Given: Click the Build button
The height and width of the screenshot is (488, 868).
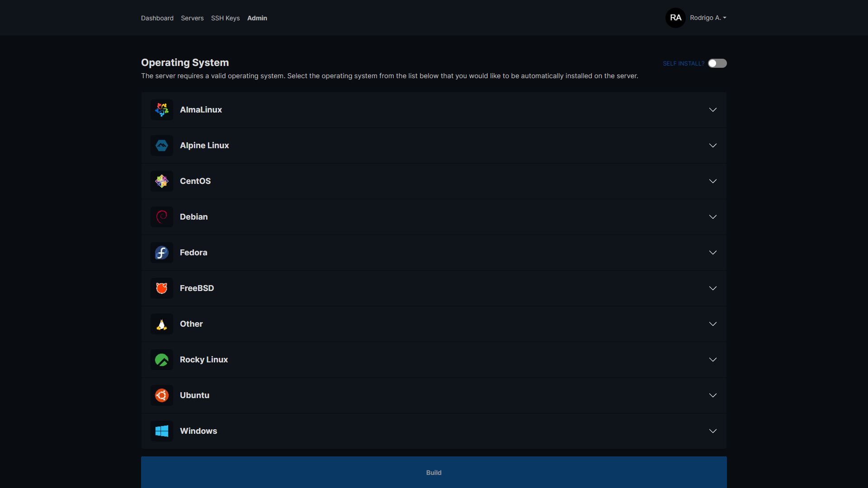Looking at the screenshot, I should pyautogui.click(x=434, y=472).
